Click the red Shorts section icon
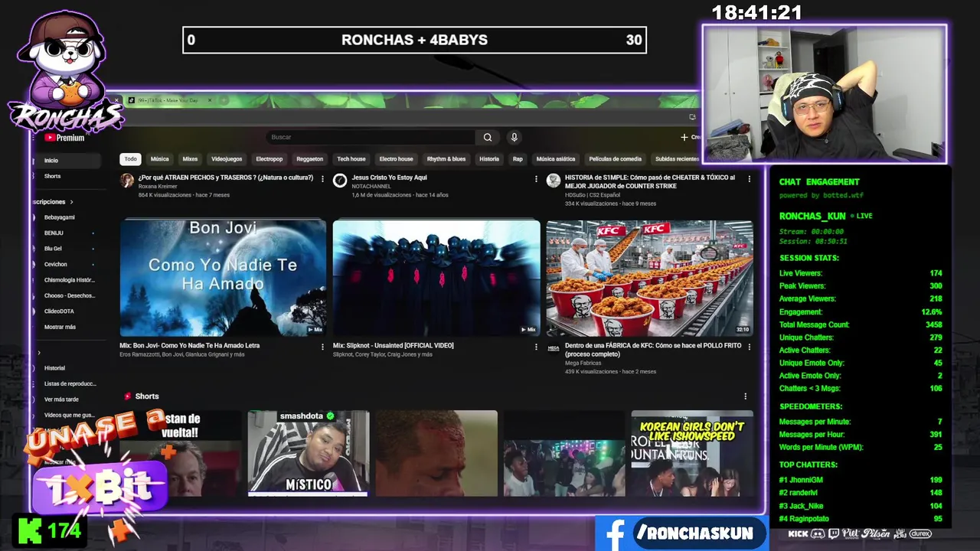 (128, 396)
